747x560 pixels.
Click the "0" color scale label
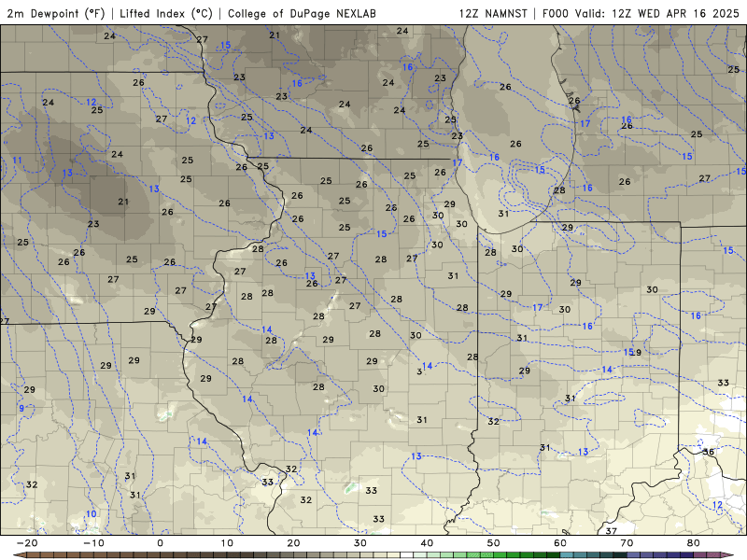160,543
